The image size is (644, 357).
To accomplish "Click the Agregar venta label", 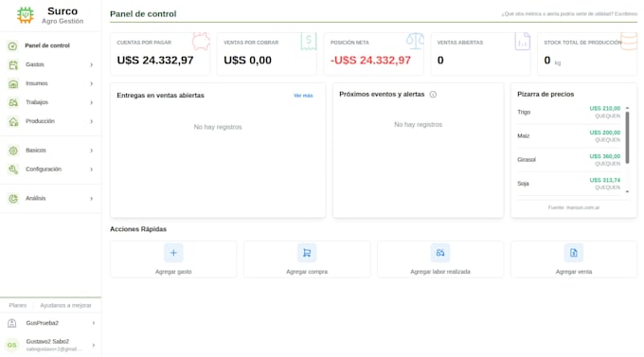I will coord(574,272).
